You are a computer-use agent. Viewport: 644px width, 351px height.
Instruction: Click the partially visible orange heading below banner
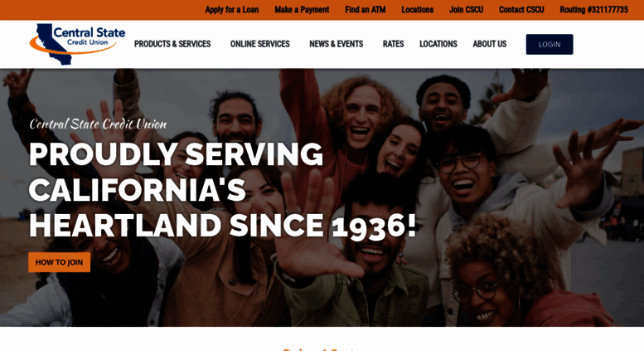pos(320,349)
